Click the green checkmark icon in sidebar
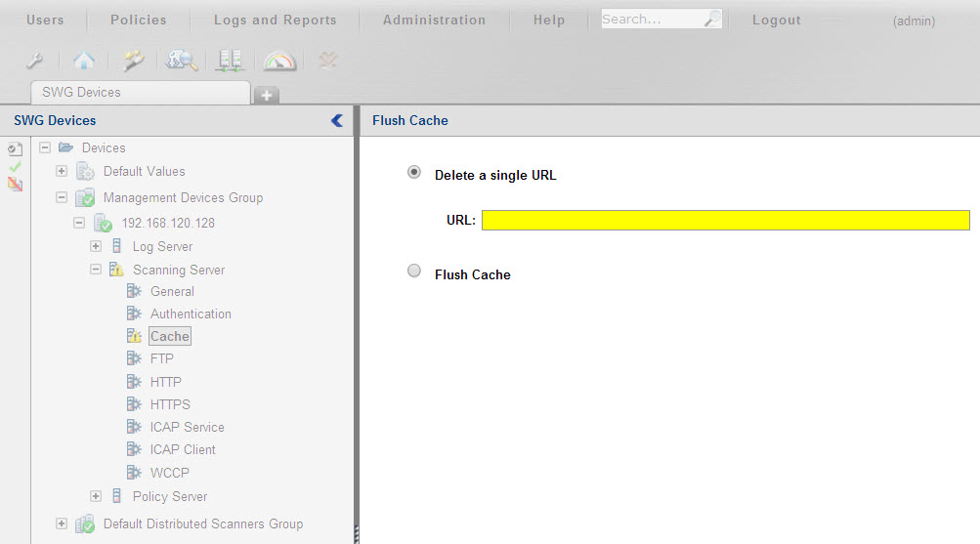 [15, 167]
